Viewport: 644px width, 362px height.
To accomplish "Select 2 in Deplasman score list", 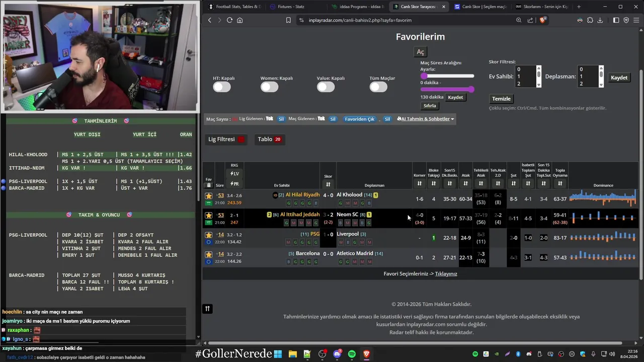I will pyautogui.click(x=588, y=83).
